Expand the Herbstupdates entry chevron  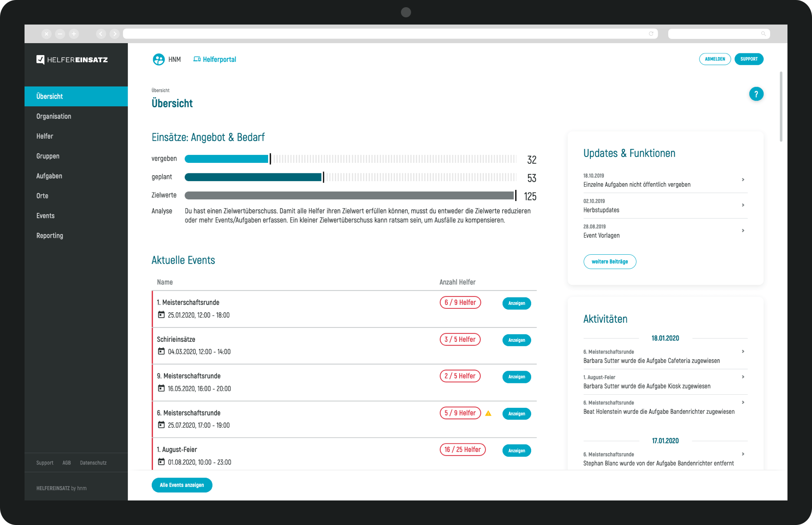coord(743,205)
